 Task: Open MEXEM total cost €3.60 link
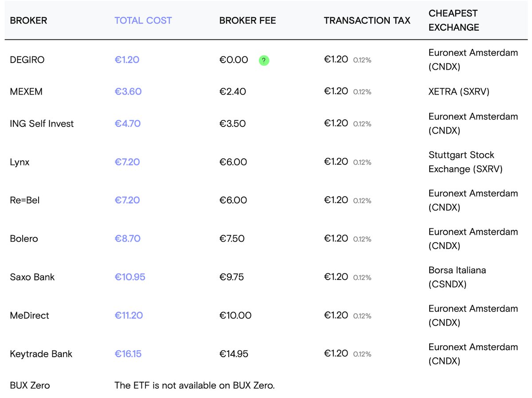point(128,91)
